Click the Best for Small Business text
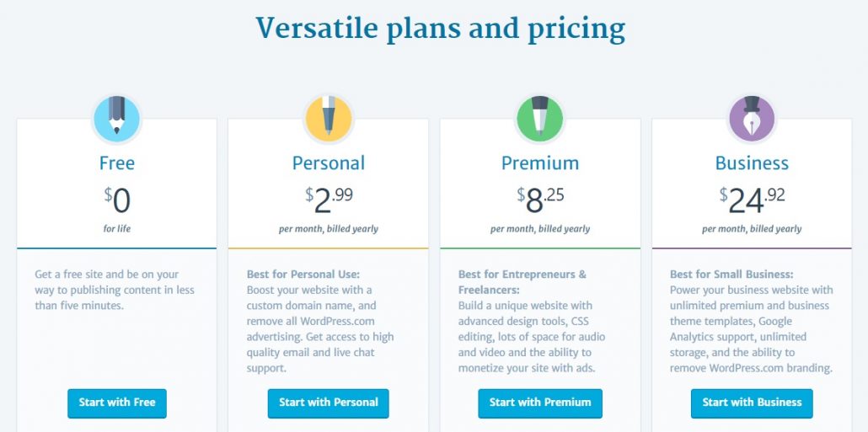 tap(731, 275)
